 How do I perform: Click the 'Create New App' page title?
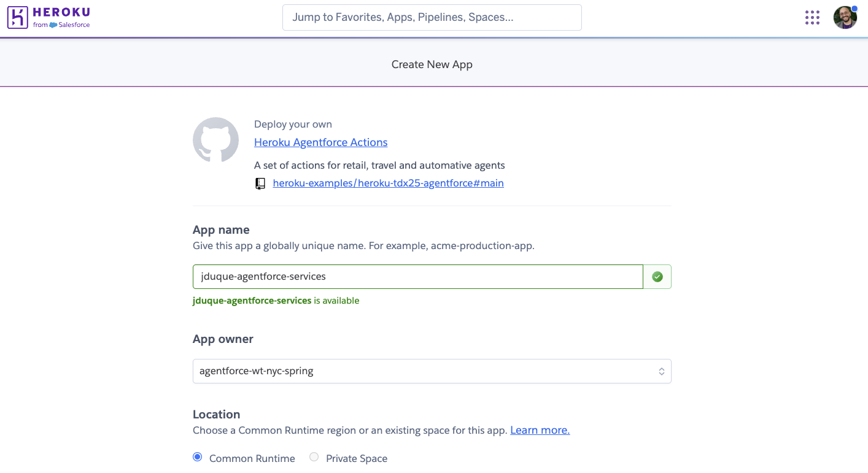point(432,64)
